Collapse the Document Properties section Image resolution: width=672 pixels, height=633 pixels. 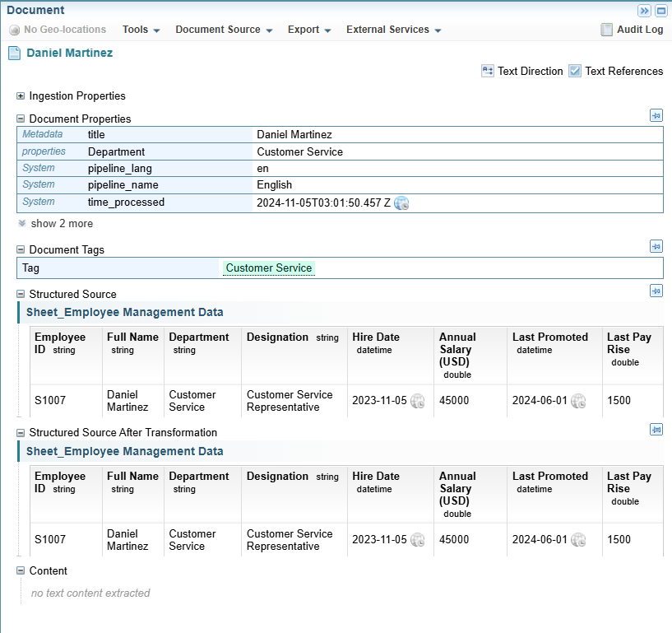point(21,119)
